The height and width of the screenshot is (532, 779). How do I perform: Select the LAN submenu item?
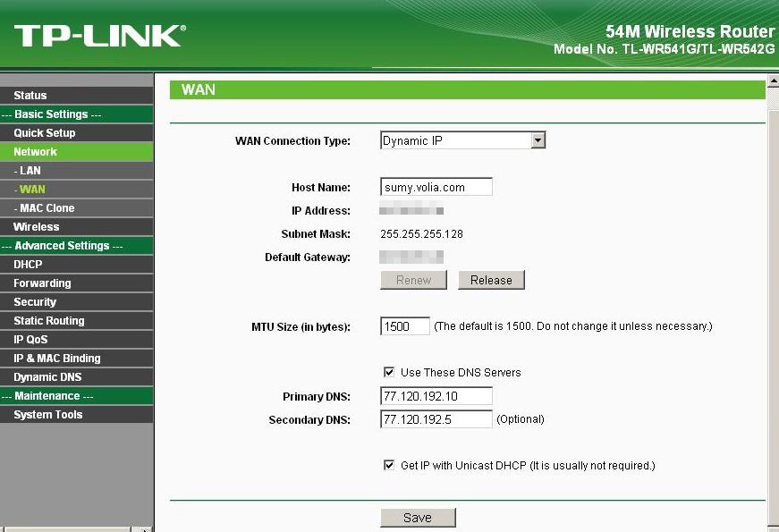click(27, 171)
